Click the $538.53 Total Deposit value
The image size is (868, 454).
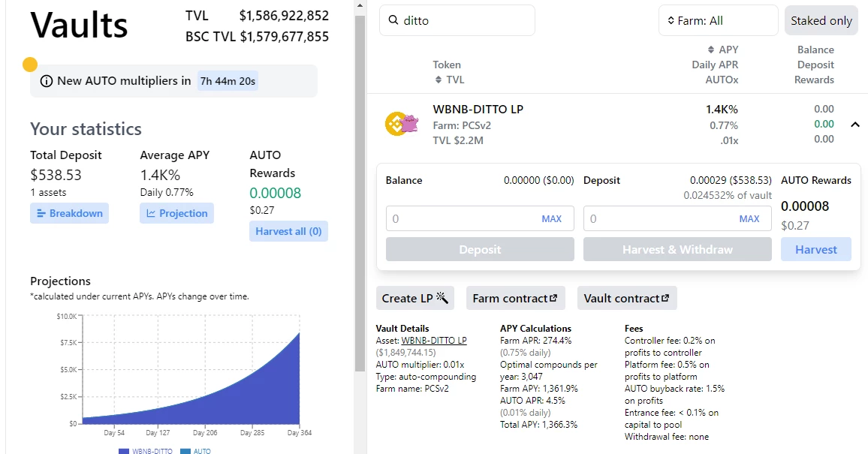pyautogui.click(x=56, y=175)
